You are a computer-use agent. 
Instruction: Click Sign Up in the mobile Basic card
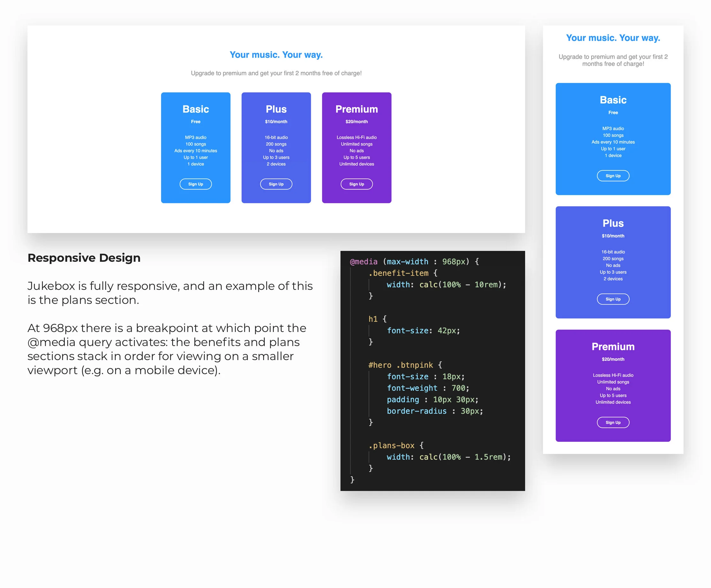(x=613, y=176)
